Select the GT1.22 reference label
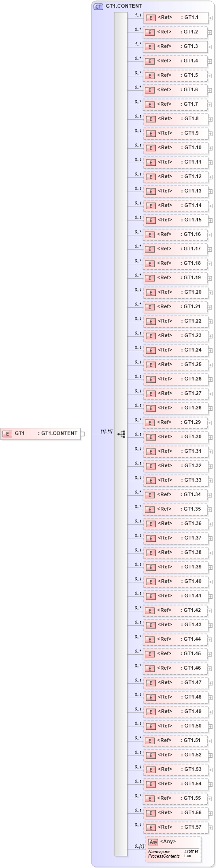This screenshot has height=868, width=216. pyautogui.click(x=191, y=321)
